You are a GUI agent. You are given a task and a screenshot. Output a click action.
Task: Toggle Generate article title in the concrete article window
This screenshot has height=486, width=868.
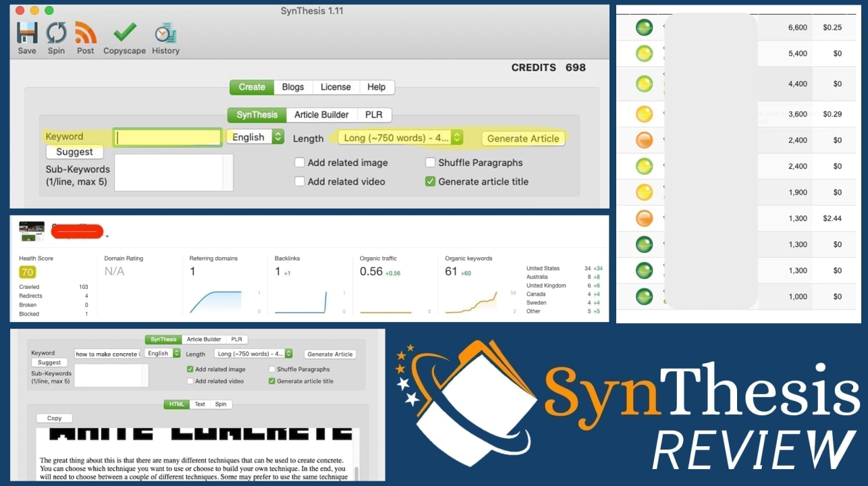[272, 381]
